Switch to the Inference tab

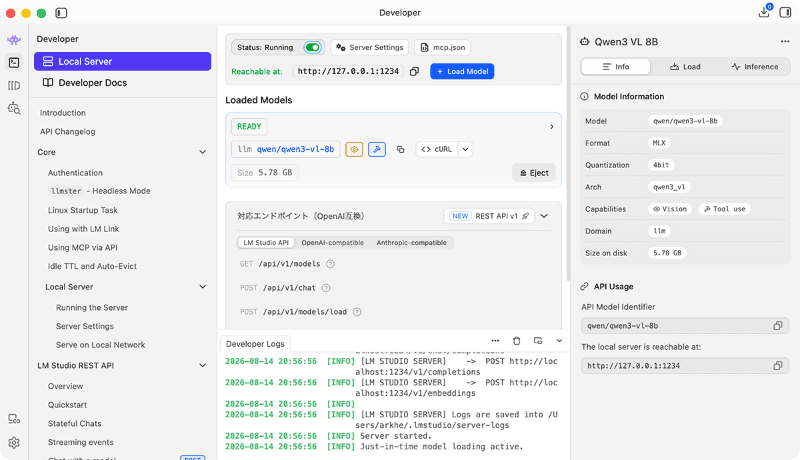(x=755, y=67)
